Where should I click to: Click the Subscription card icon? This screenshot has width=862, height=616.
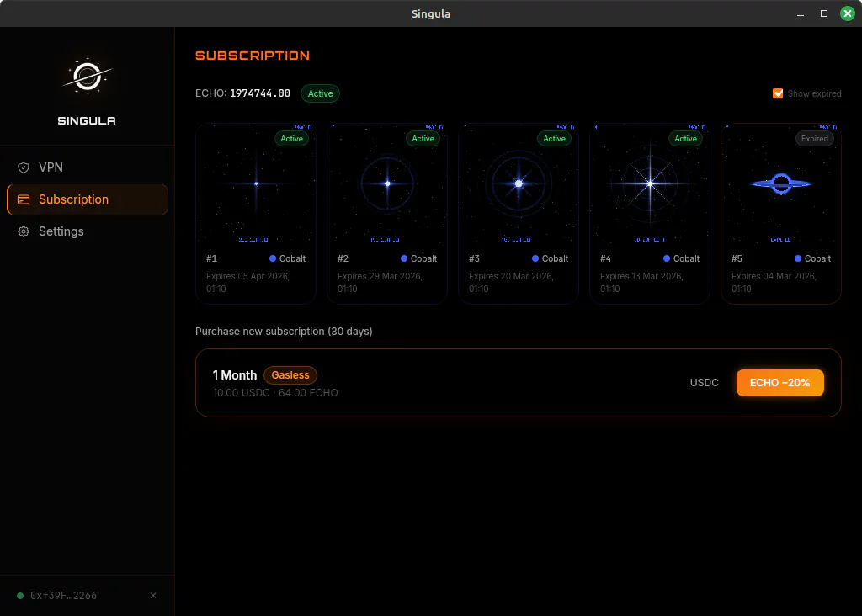pos(24,199)
